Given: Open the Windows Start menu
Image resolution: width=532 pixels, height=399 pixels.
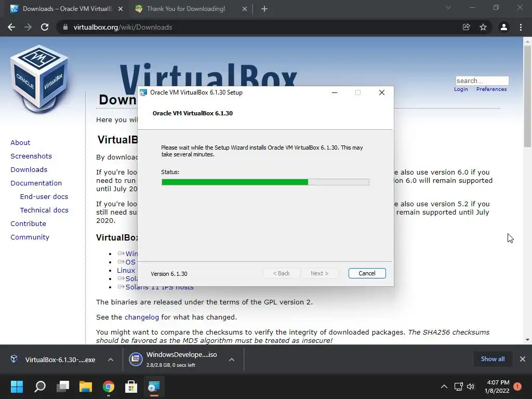Looking at the screenshot, I should (x=17, y=387).
